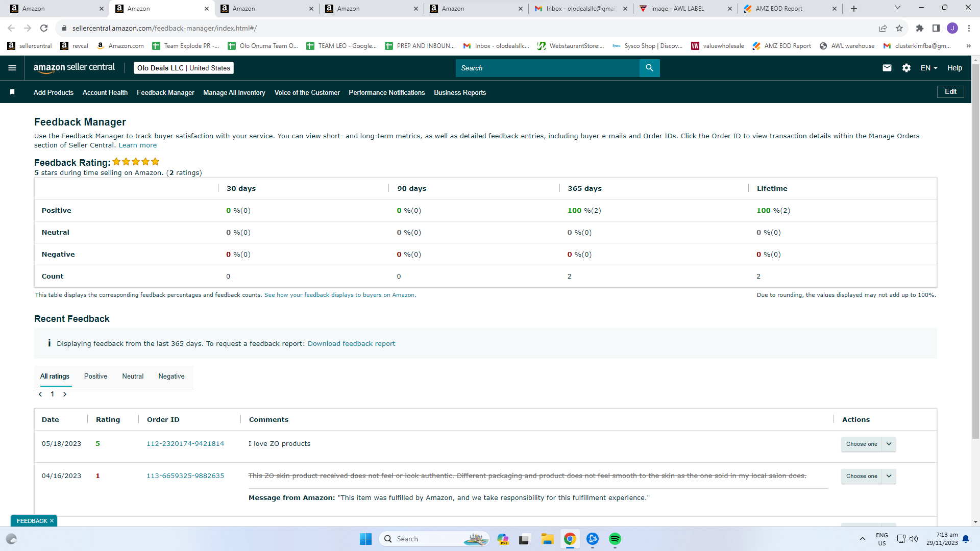Open order 113-6659325-9882635 link
980x551 pixels.
tap(185, 476)
